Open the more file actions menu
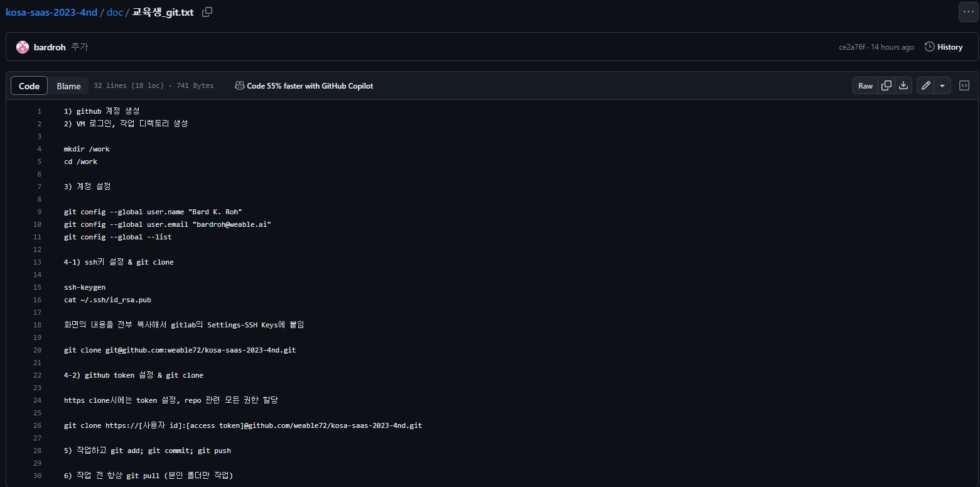980x487 pixels. click(x=967, y=12)
